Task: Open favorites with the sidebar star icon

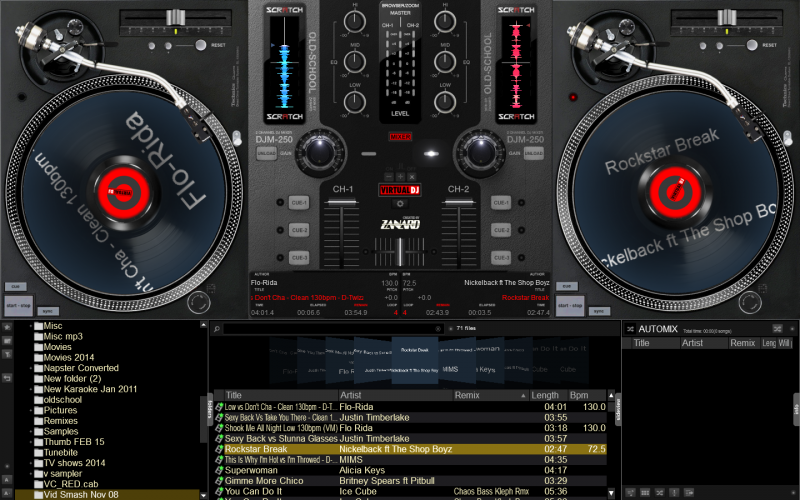Action: click(7, 327)
